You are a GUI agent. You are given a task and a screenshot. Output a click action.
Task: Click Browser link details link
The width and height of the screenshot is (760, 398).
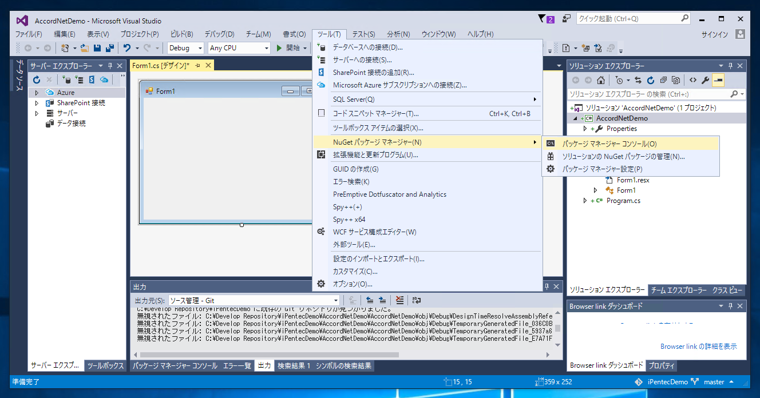pos(698,347)
